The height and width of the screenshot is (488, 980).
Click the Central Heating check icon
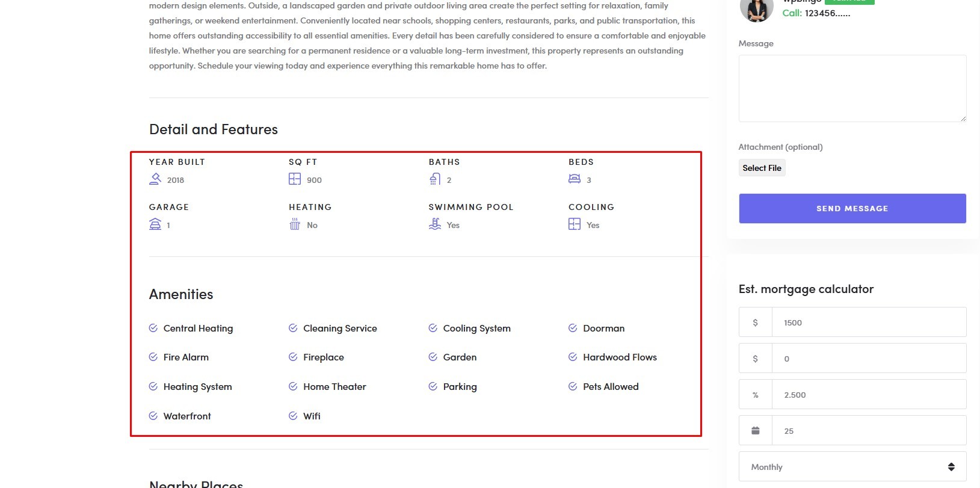tap(153, 328)
